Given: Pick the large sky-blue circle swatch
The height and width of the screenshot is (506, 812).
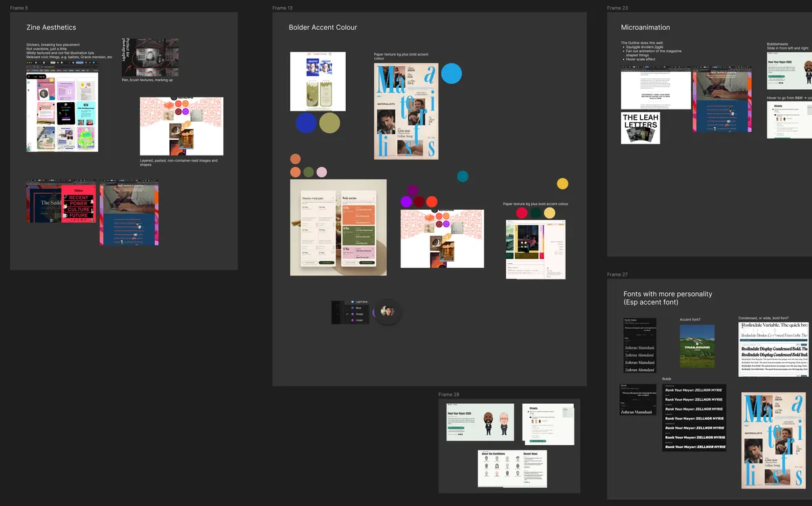Looking at the screenshot, I should (x=451, y=73).
